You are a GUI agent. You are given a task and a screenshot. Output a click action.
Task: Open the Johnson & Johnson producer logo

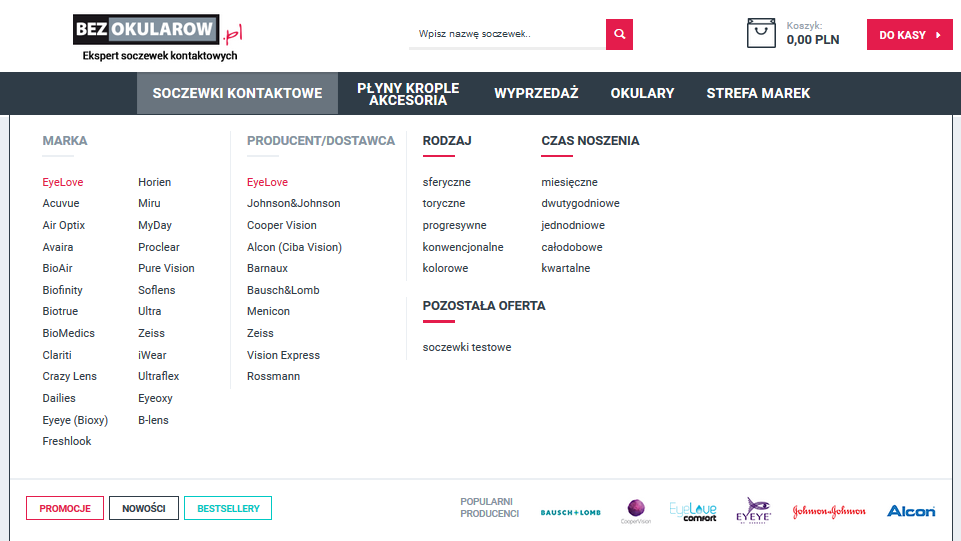click(x=829, y=512)
